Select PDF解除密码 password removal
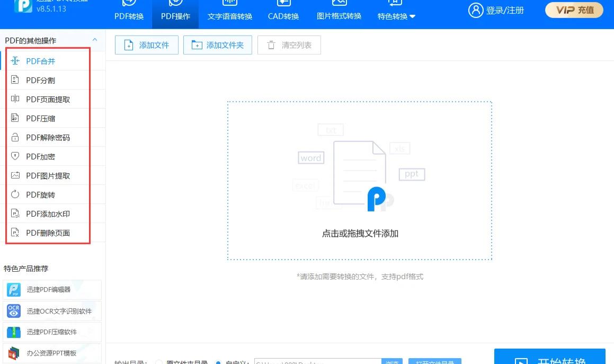This screenshot has height=364, width=614. 53,138
